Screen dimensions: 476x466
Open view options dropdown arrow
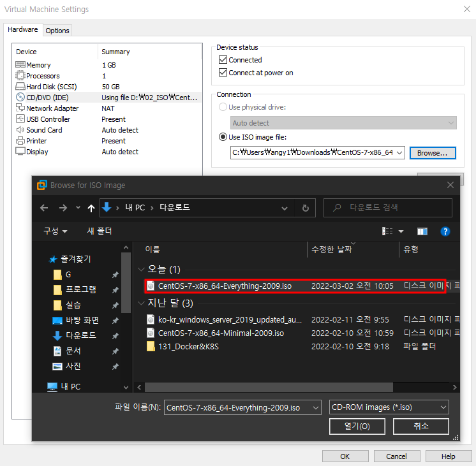(401, 231)
